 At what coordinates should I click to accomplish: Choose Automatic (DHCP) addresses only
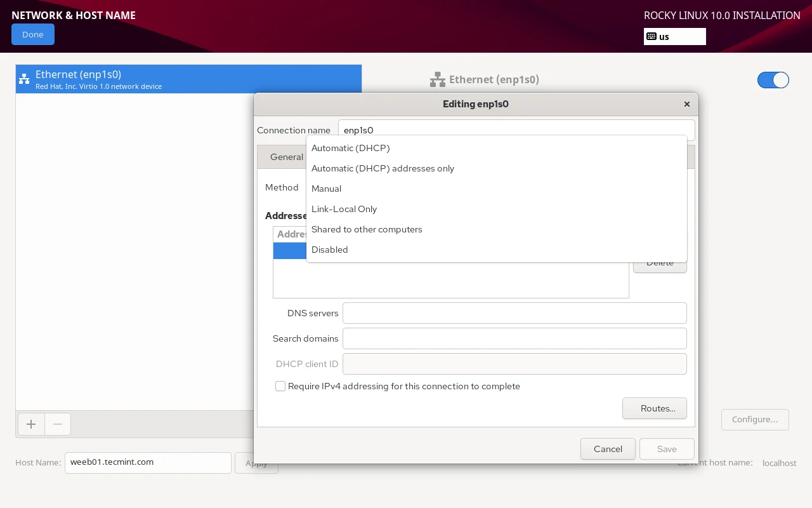[x=496, y=168]
